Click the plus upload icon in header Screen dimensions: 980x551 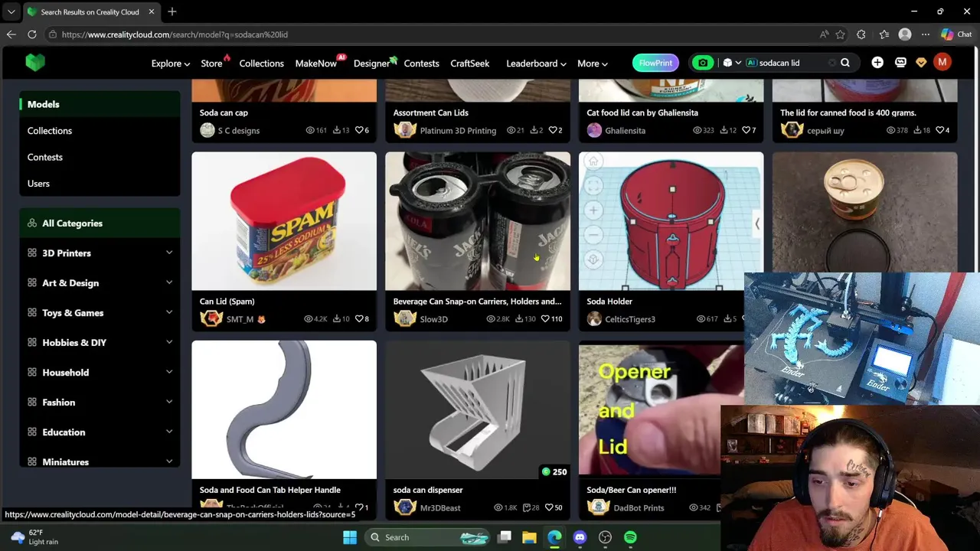[x=877, y=63]
